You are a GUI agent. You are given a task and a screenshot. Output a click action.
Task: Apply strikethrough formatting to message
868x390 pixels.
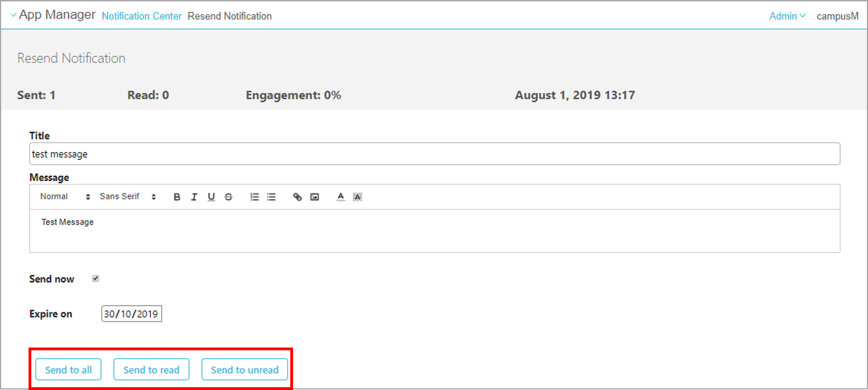[x=228, y=197]
